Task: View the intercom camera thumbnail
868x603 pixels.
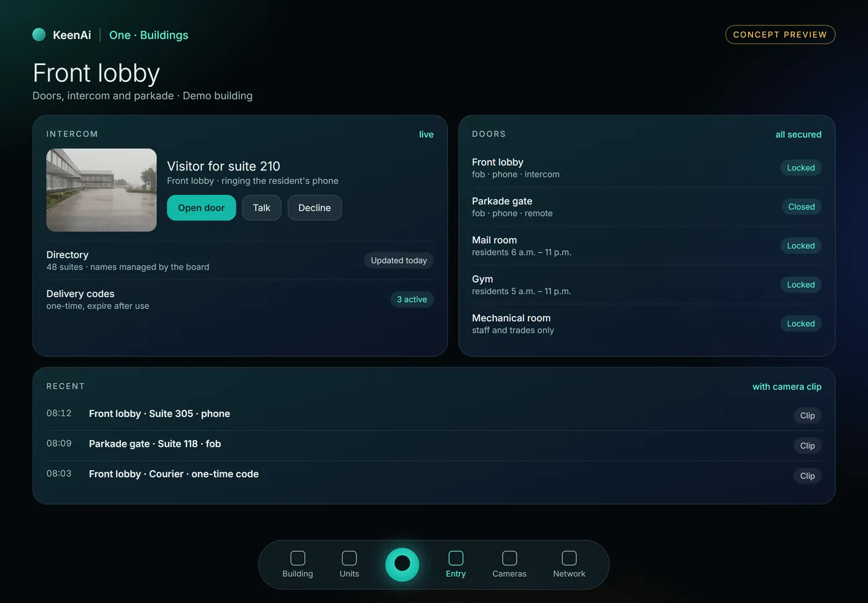Action: pyautogui.click(x=102, y=190)
